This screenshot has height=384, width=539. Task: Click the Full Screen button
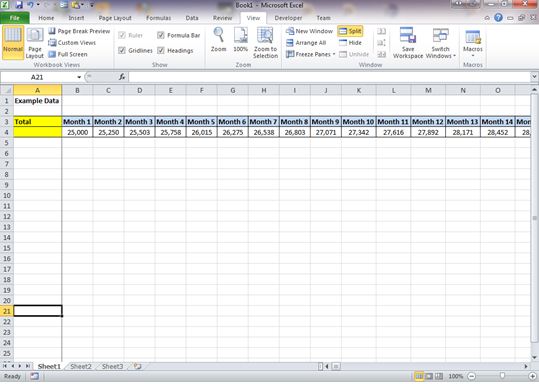click(x=68, y=54)
